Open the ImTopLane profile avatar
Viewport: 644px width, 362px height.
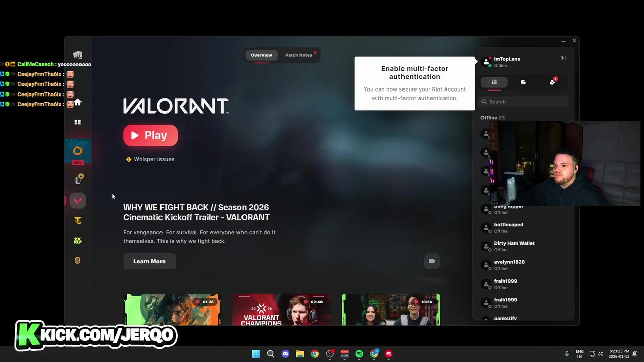pyautogui.click(x=486, y=62)
